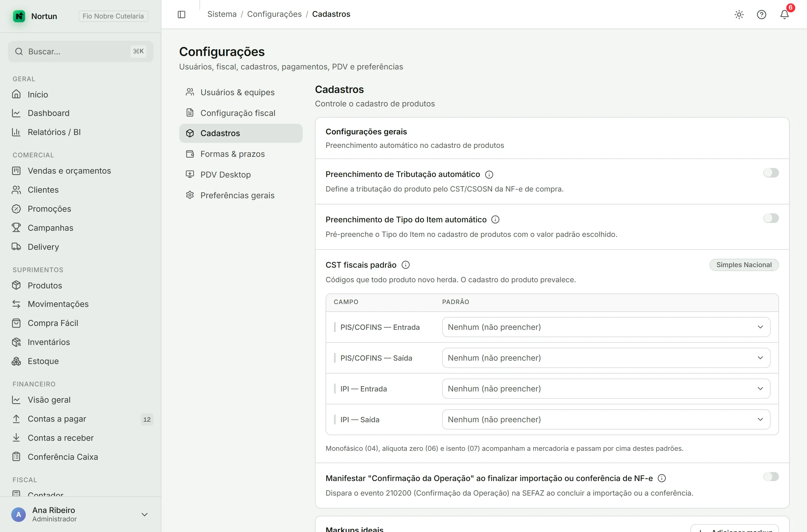The width and height of the screenshot is (807, 532).
Task: Enable Preenchimento de Tributação automático toggle
Action: (x=771, y=173)
